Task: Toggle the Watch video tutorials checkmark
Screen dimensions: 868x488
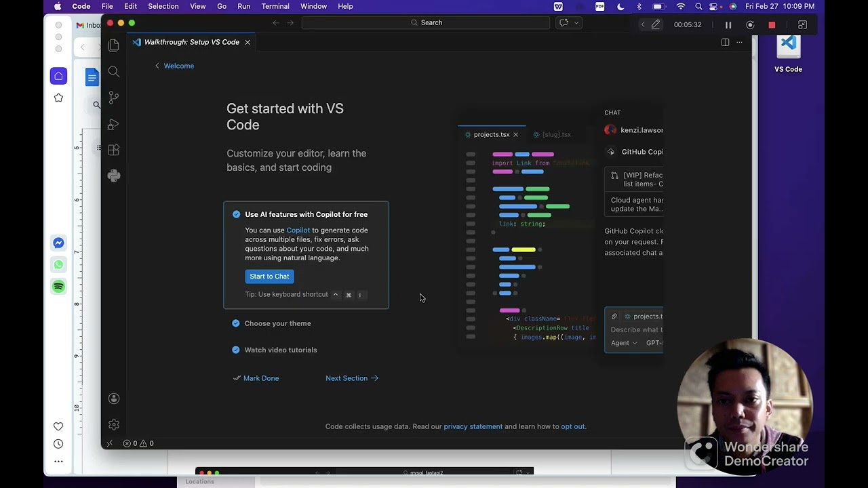Action: click(x=236, y=350)
